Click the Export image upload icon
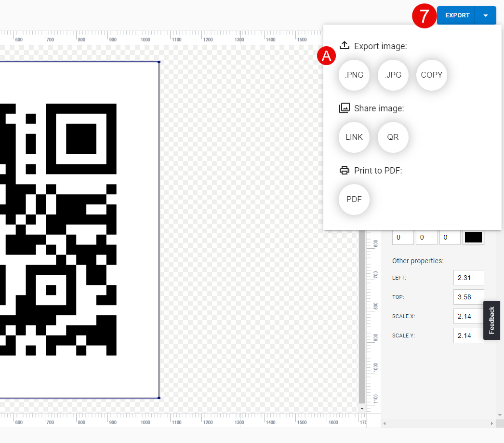 (x=345, y=45)
